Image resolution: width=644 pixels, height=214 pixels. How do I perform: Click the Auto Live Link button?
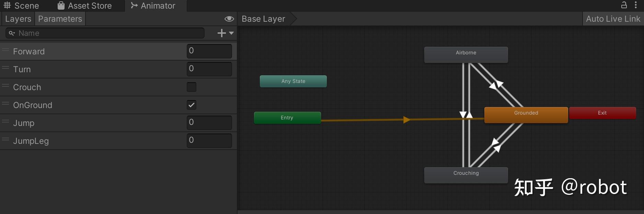pos(613,19)
